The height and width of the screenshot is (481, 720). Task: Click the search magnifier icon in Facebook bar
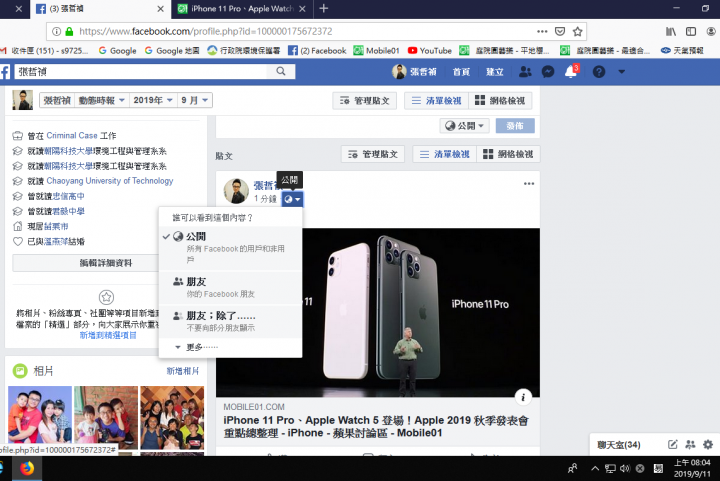pyautogui.click(x=281, y=71)
